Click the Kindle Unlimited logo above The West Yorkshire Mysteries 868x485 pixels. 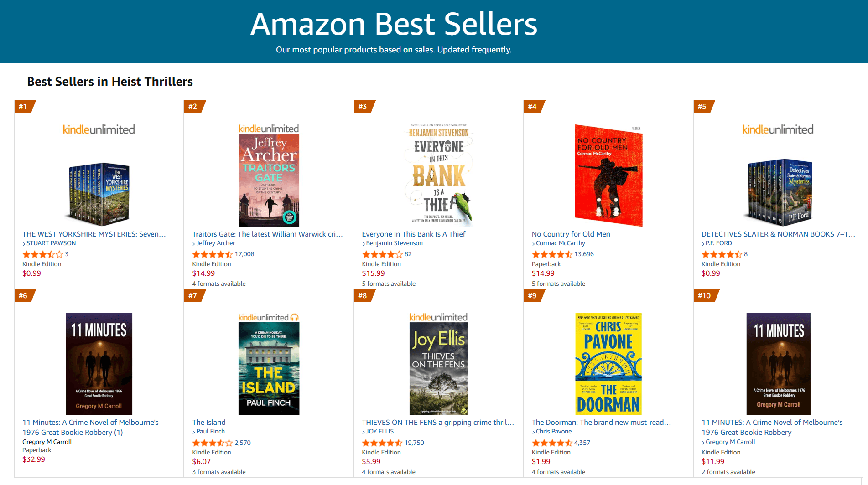point(99,129)
